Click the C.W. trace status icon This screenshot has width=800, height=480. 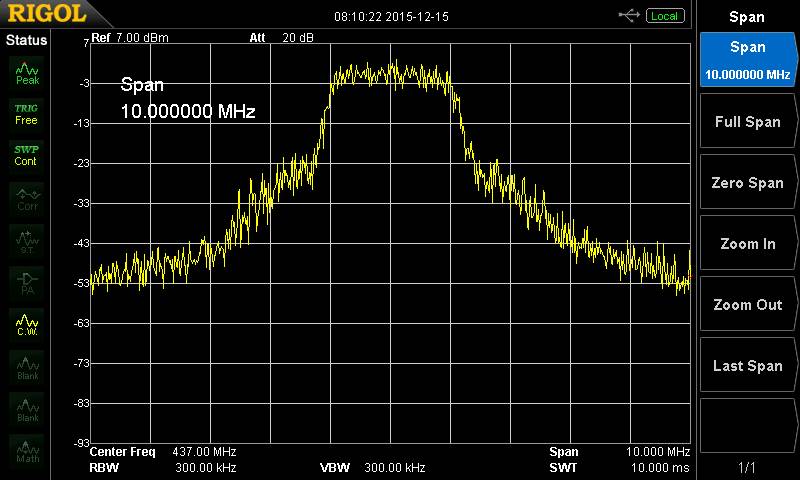[27, 325]
